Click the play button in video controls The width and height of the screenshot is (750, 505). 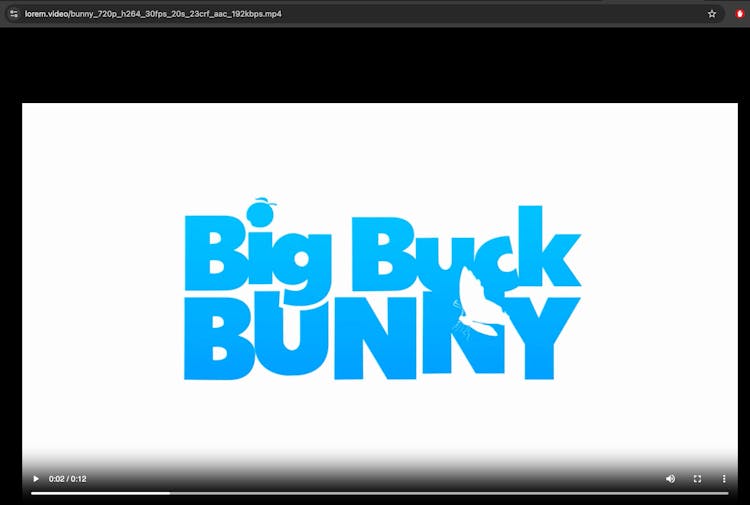[x=36, y=479]
